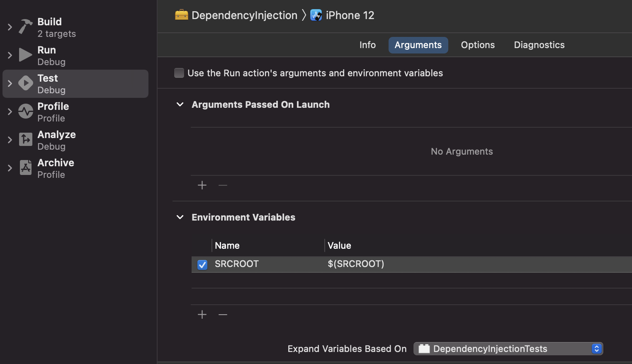Image resolution: width=632 pixels, height=364 pixels.
Task: Add a new environment variable
Action: tap(202, 314)
